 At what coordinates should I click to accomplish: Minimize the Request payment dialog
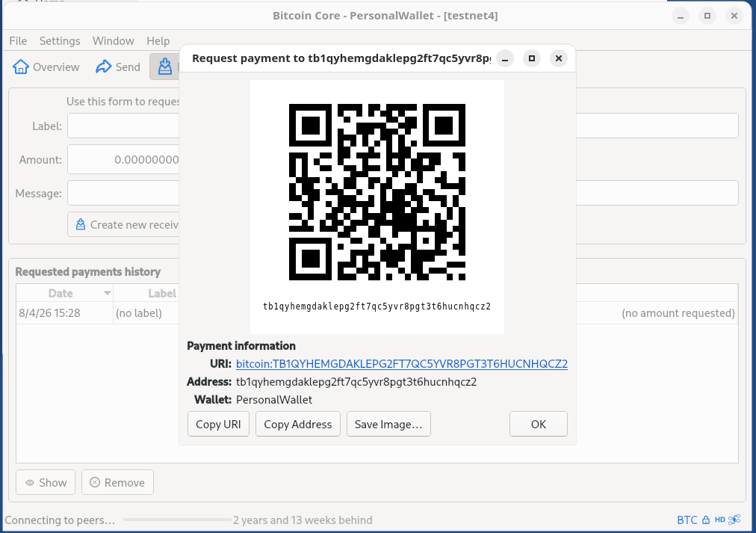coord(505,58)
